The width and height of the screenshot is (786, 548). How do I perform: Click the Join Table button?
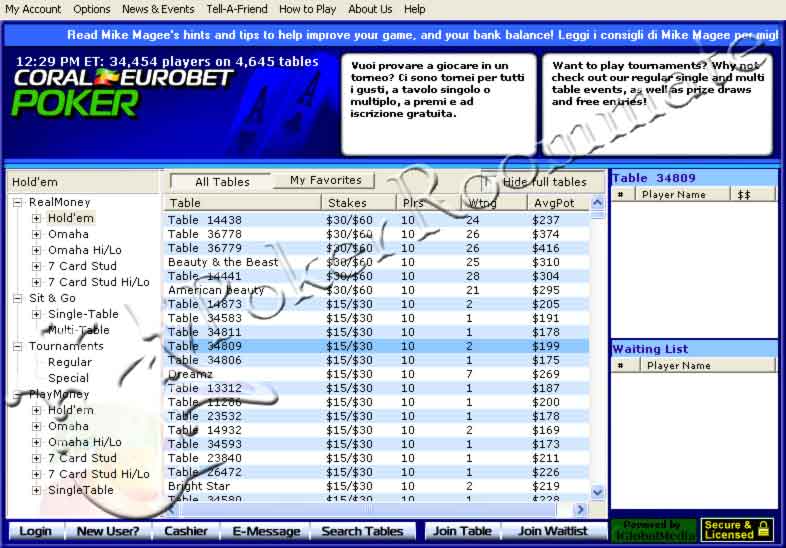pos(462,531)
